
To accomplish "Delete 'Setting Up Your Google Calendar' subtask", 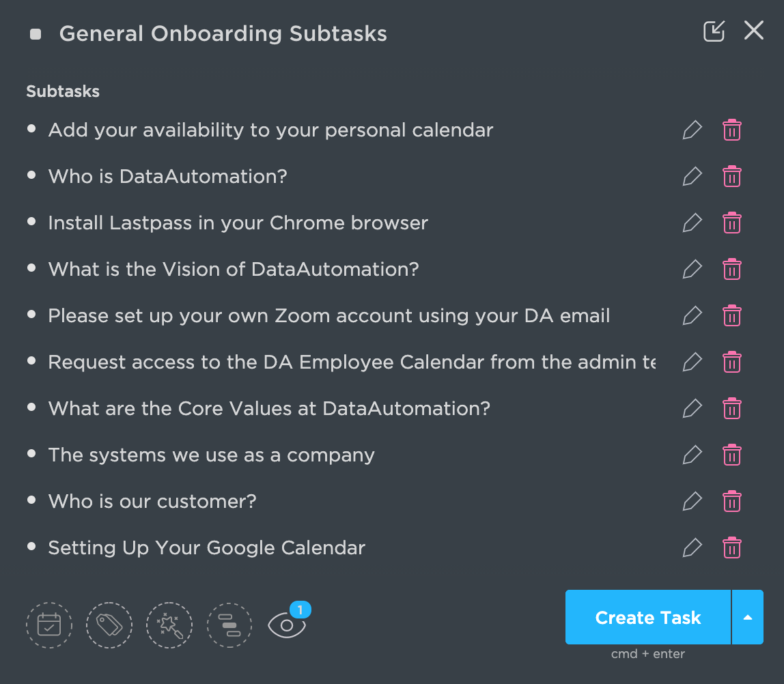I will [732, 548].
